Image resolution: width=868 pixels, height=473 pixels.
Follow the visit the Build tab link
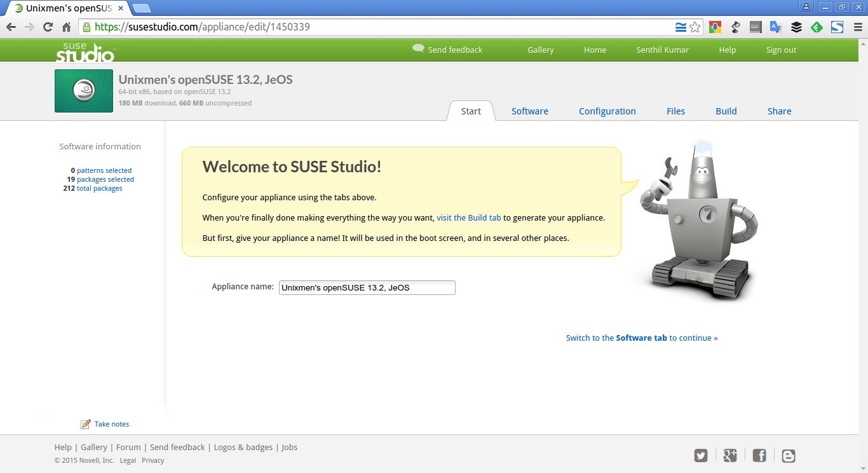[x=469, y=217]
